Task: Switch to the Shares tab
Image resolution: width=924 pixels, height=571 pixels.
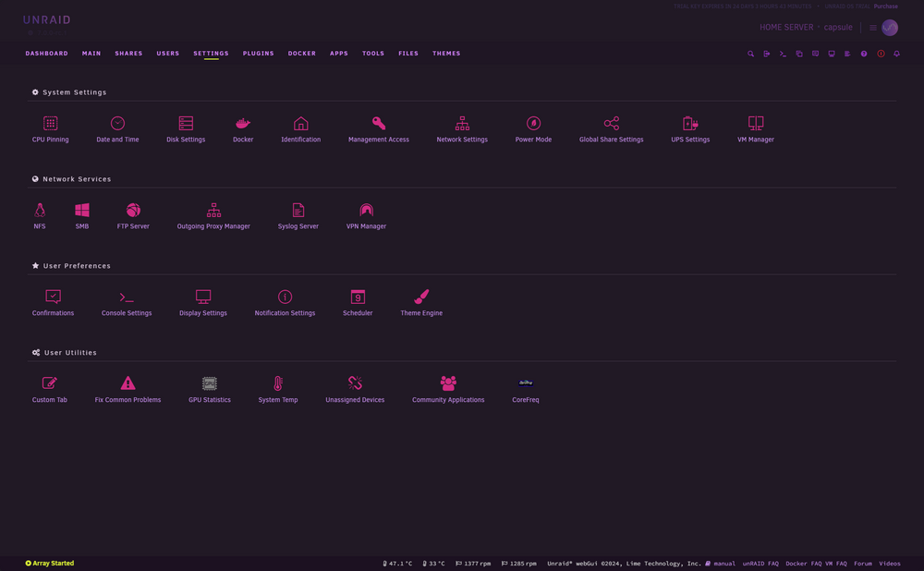Action: pos(128,53)
